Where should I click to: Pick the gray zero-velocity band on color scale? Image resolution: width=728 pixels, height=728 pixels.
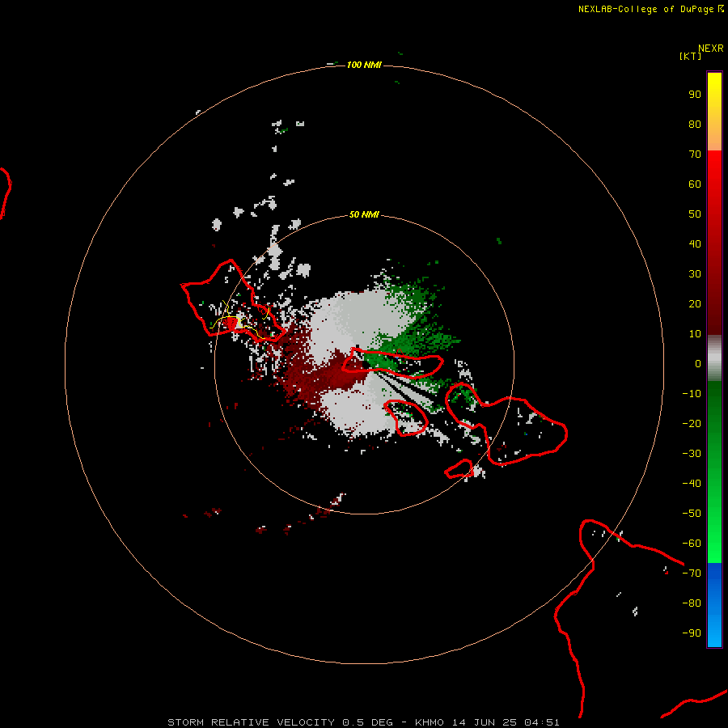[x=714, y=358]
